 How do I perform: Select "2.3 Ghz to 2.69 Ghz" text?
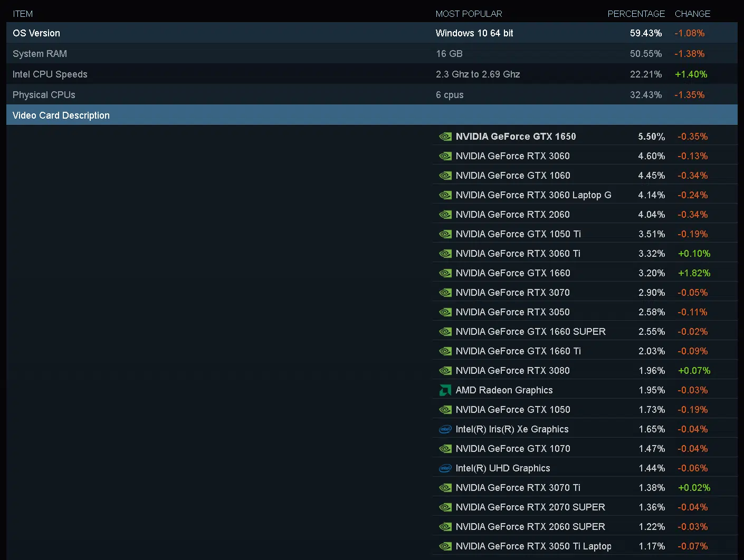[478, 74]
